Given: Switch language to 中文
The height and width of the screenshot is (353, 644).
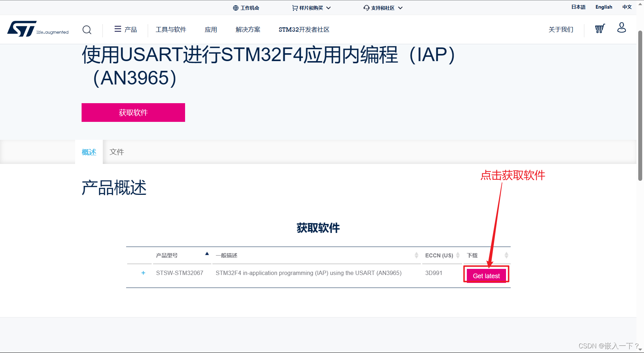Looking at the screenshot, I should tap(627, 7).
